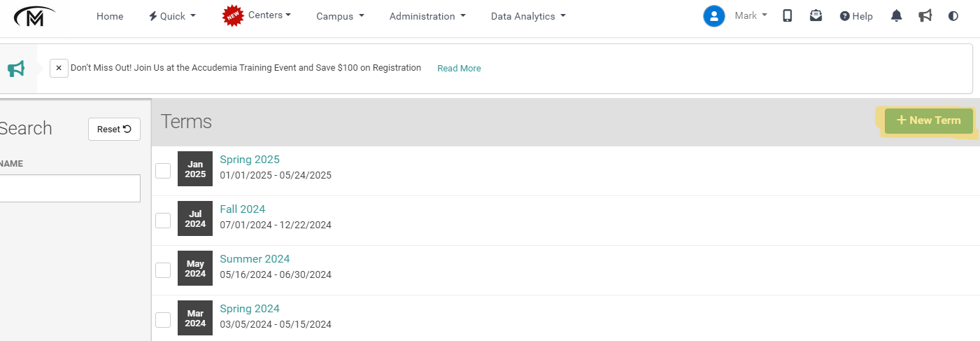Open the Administration dropdown menu
The image size is (980, 341).
tap(427, 16)
